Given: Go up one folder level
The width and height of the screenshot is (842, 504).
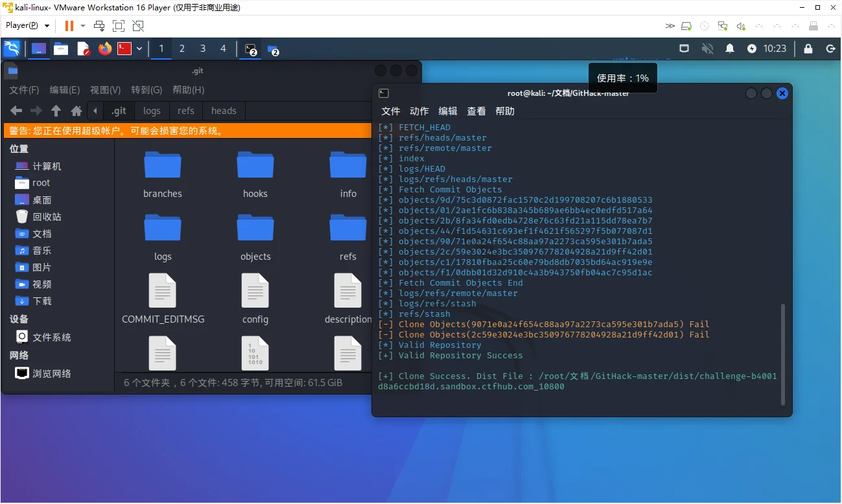Looking at the screenshot, I should point(56,111).
